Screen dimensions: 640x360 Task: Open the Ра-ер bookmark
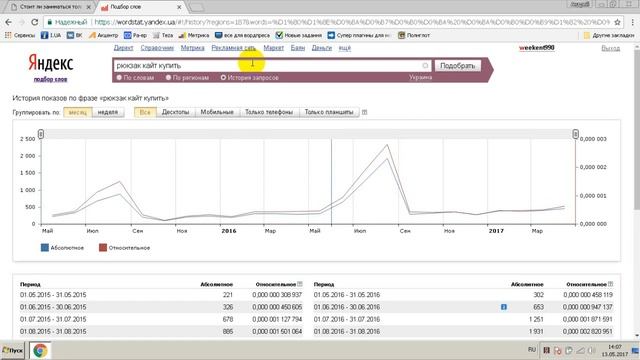pos(135,36)
